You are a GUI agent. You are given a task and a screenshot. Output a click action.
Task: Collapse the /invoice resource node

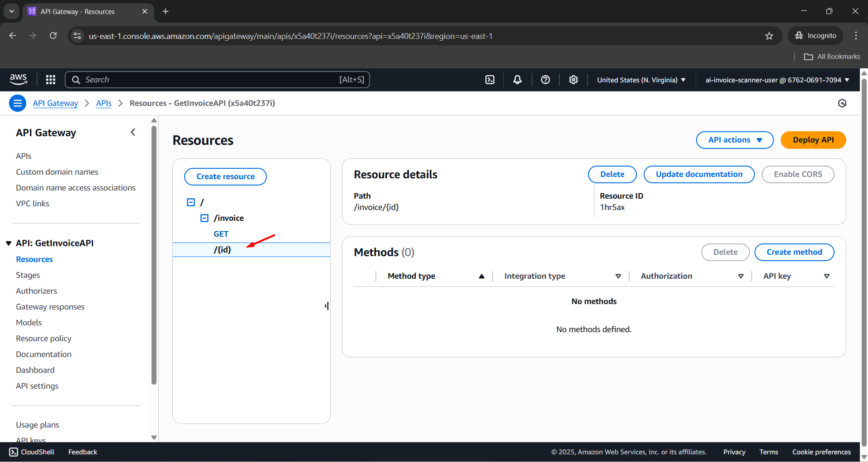[204, 218]
